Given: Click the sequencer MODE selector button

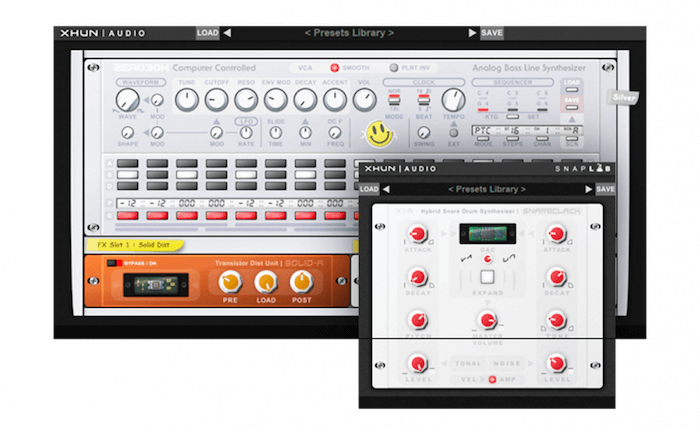Looking at the screenshot, I should pos(483,138).
